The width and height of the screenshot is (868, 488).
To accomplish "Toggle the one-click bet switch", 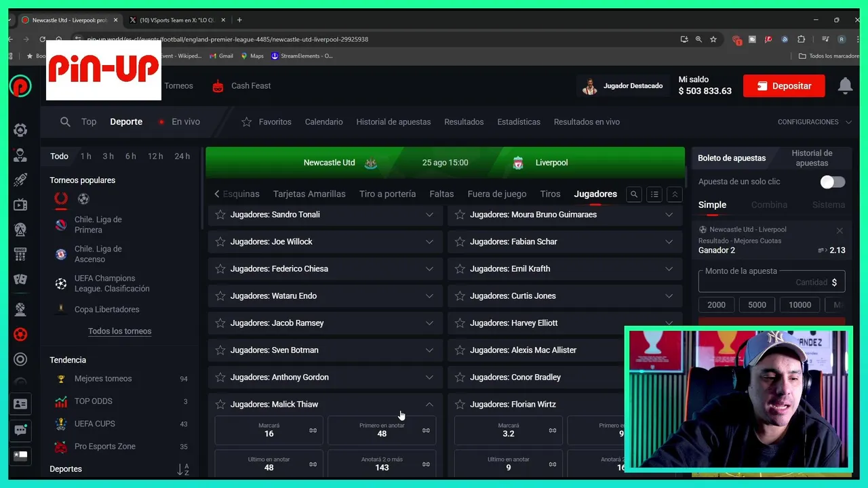I will 832,182.
